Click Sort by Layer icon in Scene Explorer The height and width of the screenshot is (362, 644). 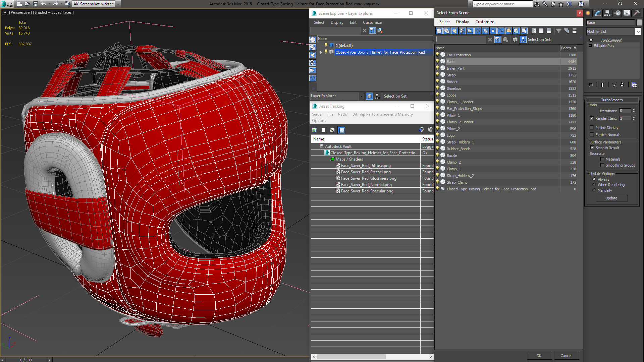(369, 96)
